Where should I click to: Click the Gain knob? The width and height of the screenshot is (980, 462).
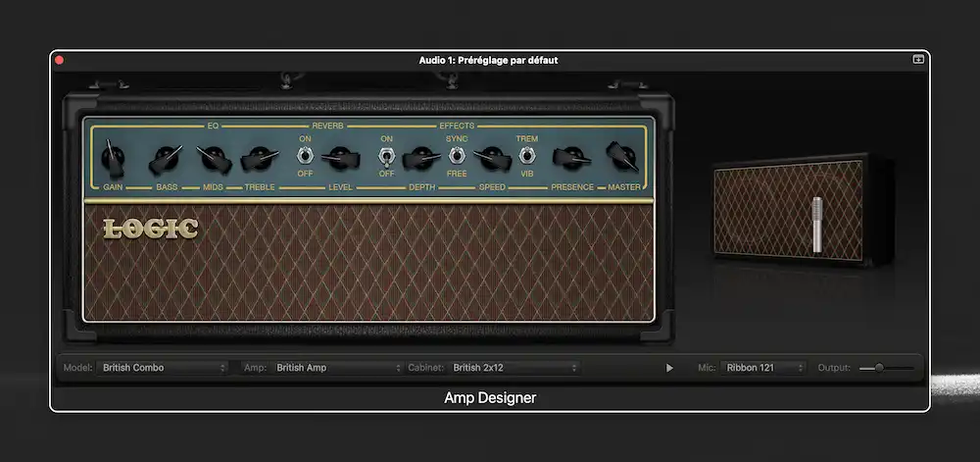pos(113,158)
